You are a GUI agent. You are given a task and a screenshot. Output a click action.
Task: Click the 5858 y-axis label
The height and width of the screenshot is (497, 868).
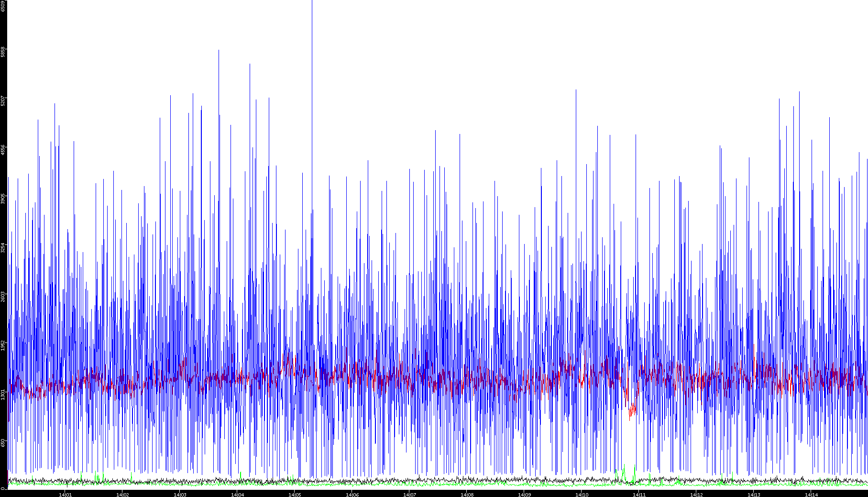pos(3,52)
